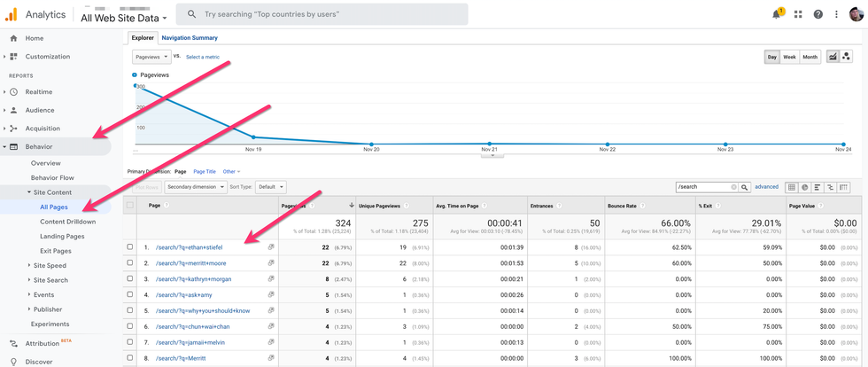Open Landing Pages in sidebar

point(62,236)
